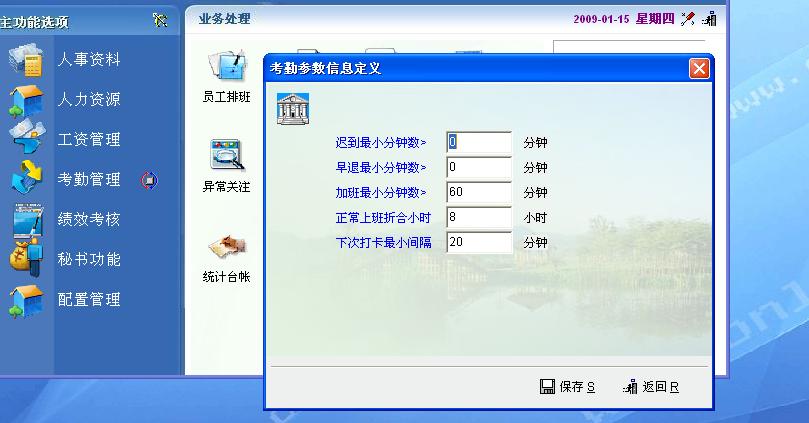The image size is (809, 423).
Task: Focus the 早退最小分钟数 input field
Action: [479, 167]
